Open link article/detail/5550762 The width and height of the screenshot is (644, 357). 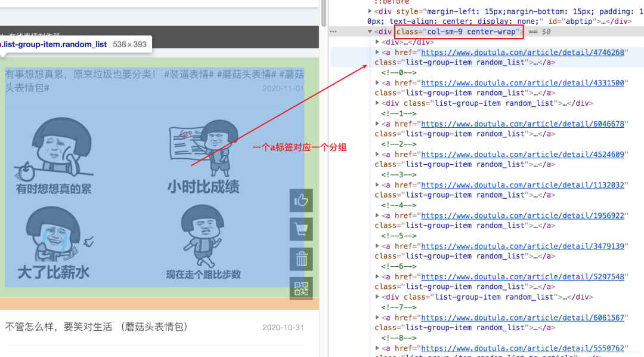coord(522,349)
